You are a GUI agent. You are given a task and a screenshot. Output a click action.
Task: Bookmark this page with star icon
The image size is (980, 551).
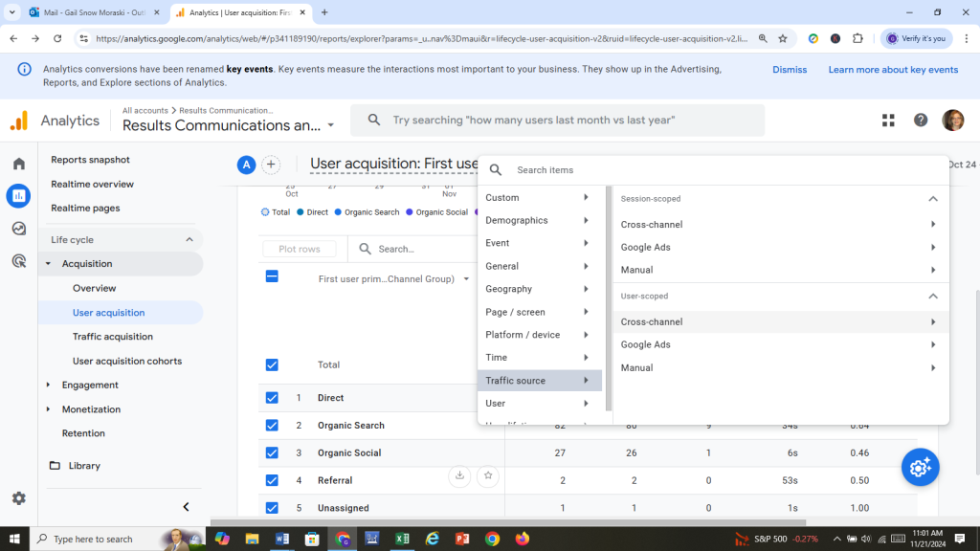coord(783,38)
